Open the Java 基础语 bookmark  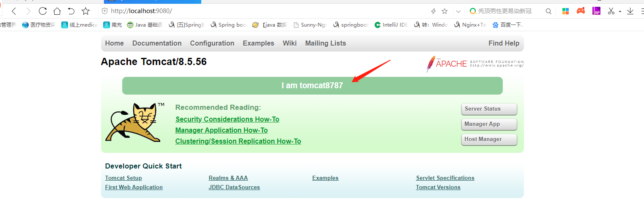[145, 25]
